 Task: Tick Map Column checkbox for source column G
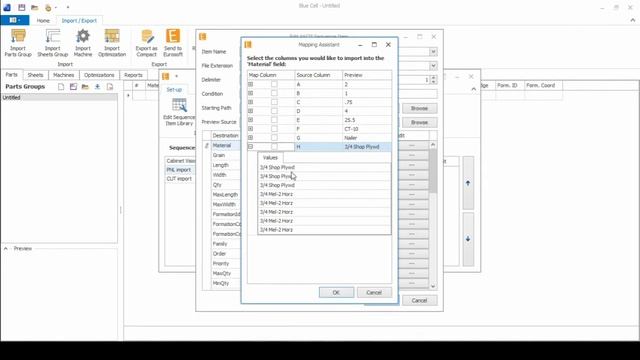274,138
